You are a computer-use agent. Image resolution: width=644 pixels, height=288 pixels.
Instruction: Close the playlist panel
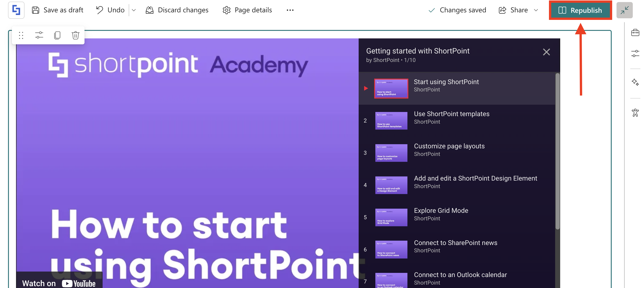546,52
